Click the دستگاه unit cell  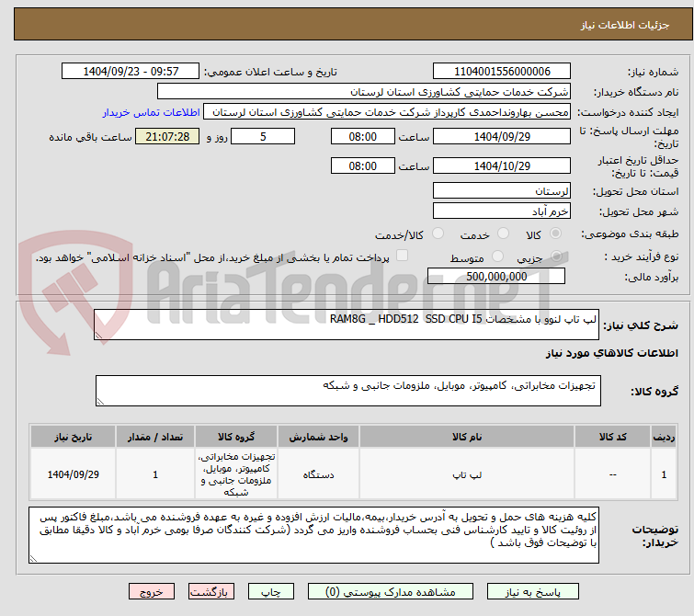[x=318, y=474]
